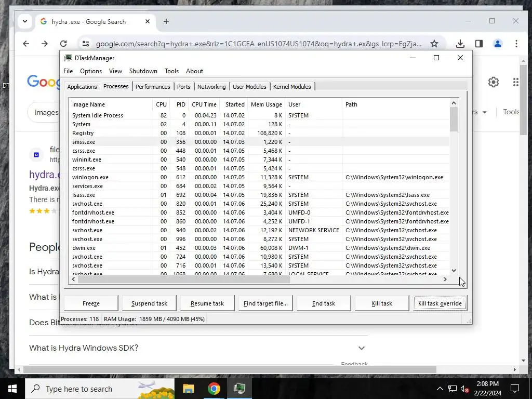Click Find target file button
This screenshot has height=399, width=532.
point(265,303)
